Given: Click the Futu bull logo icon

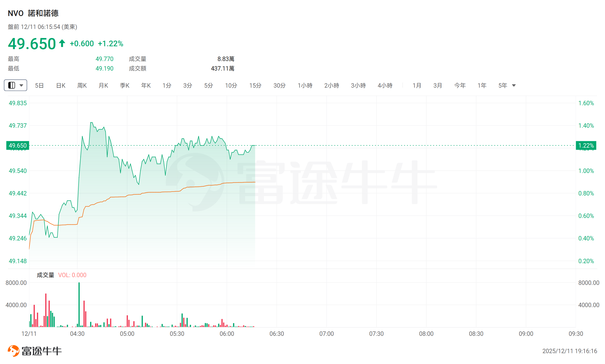Looking at the screenshot, I should pos(13,351).
